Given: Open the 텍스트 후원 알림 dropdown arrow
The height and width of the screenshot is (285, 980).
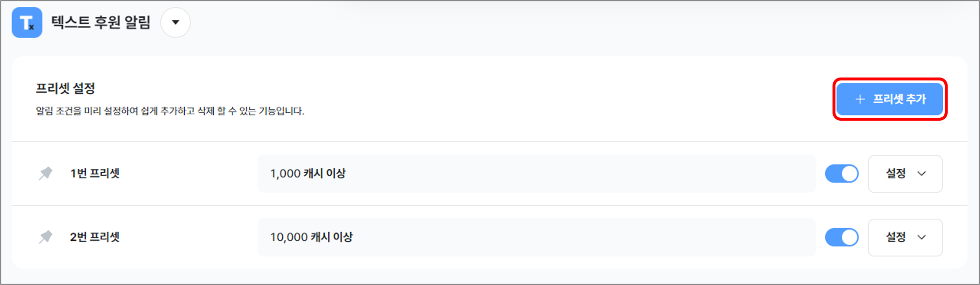Looking at the screenshot, I should tap(175, 23).
